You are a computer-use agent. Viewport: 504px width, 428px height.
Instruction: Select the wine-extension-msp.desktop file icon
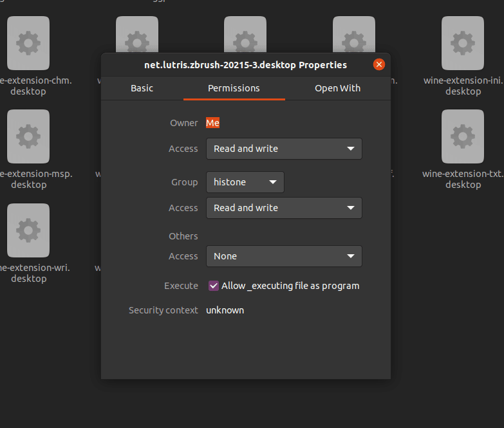28,136
